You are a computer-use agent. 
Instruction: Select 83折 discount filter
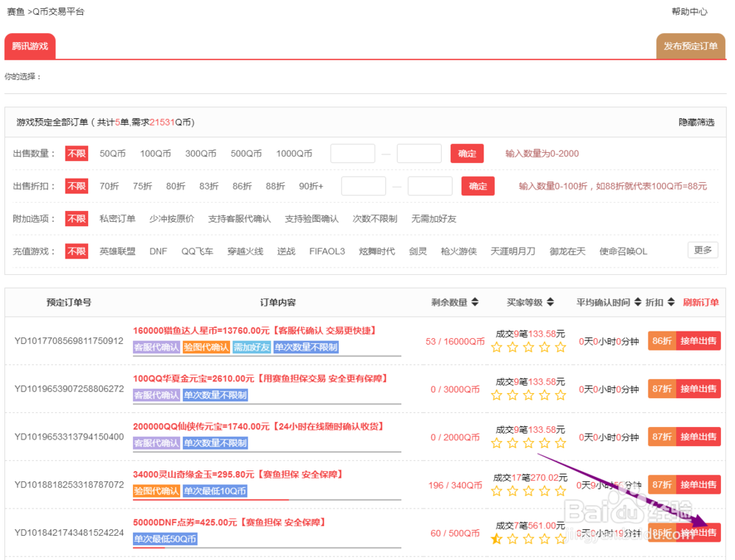point(209,186)
